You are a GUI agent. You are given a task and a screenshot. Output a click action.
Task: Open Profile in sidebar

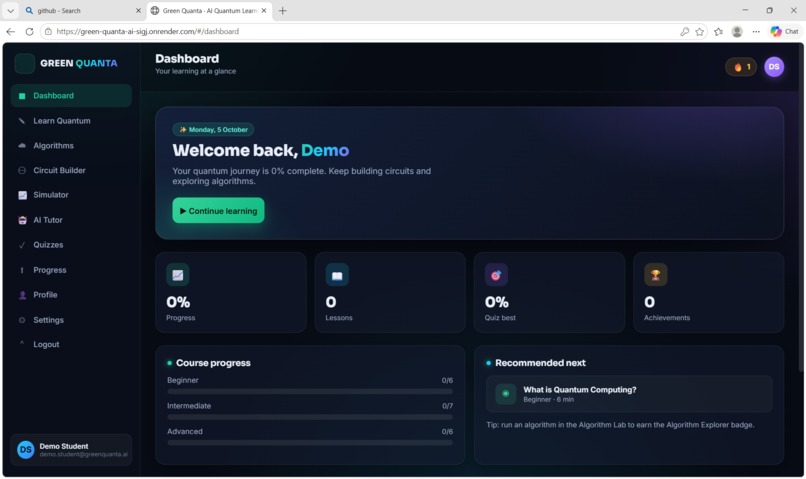click(71, 294)
